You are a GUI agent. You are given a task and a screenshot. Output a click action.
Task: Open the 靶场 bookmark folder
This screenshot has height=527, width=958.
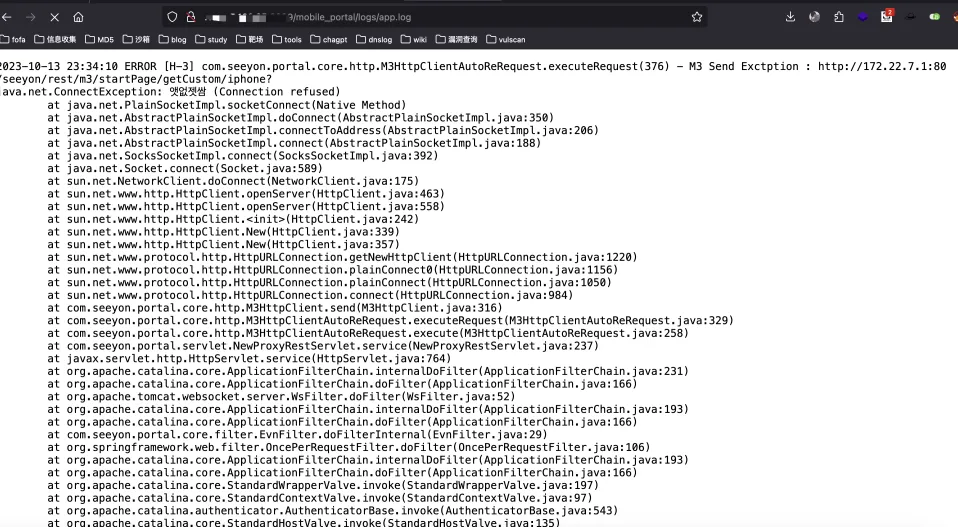(x=249, y=40)
